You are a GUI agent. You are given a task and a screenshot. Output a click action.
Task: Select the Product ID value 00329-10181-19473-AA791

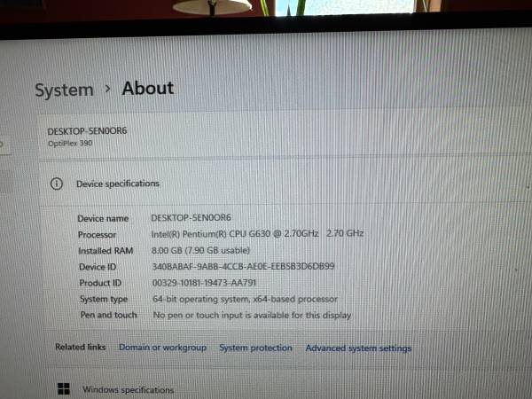[x=204, y=283]
